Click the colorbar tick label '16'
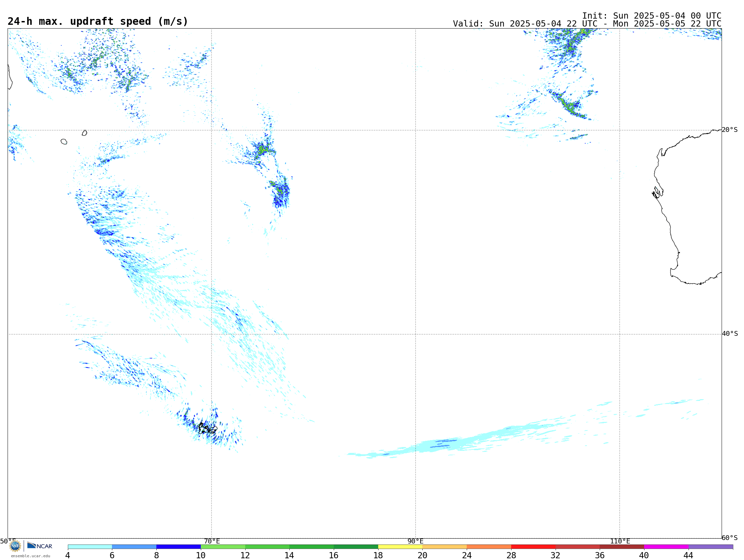744x560 pixels. tap(334, 555)
